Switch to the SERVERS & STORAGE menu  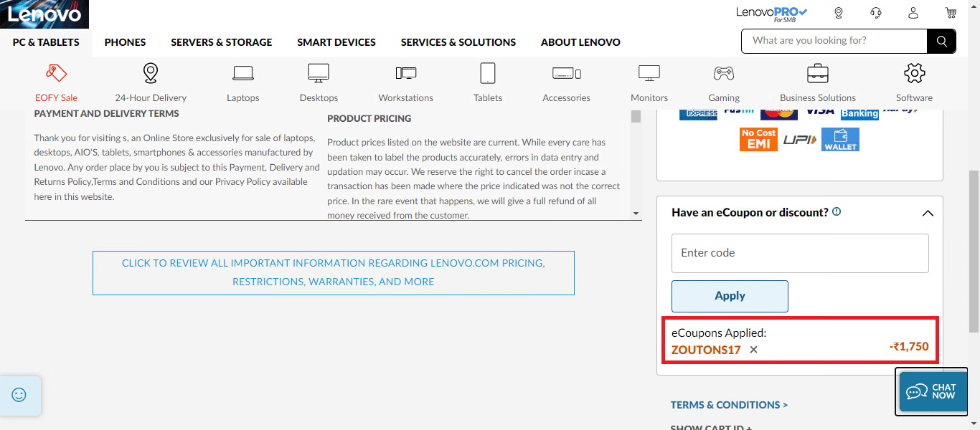click(221, 42)
